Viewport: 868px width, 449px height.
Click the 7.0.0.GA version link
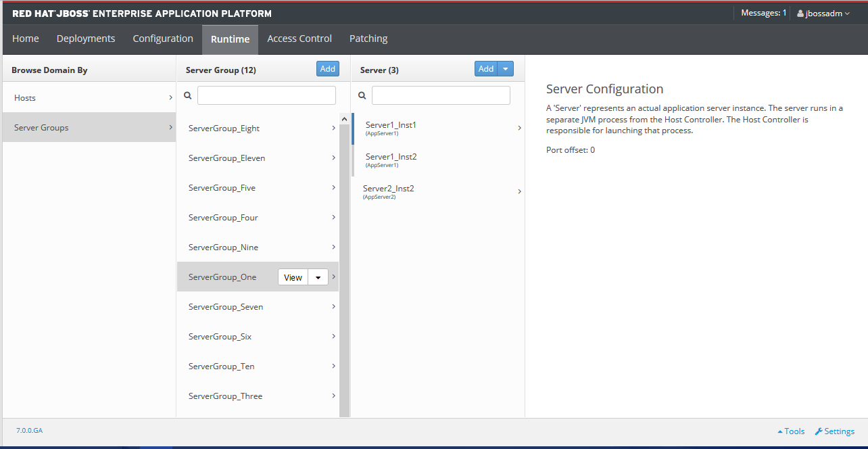29,430
